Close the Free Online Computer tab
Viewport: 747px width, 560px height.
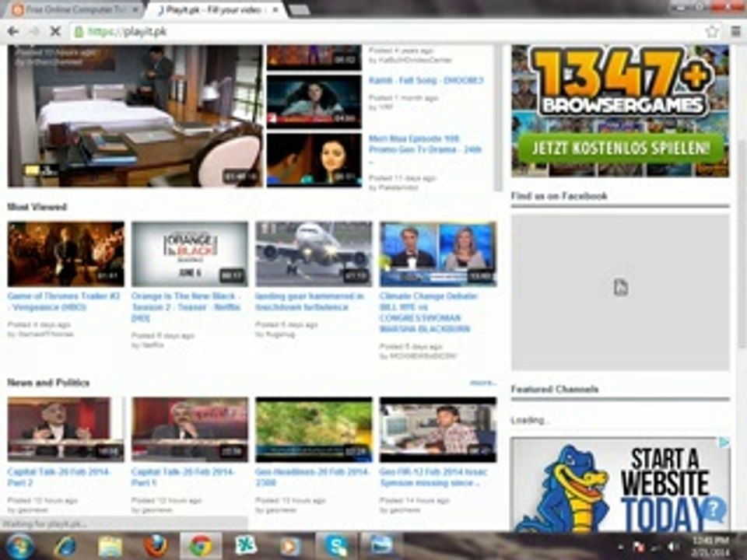pos(135,9)
